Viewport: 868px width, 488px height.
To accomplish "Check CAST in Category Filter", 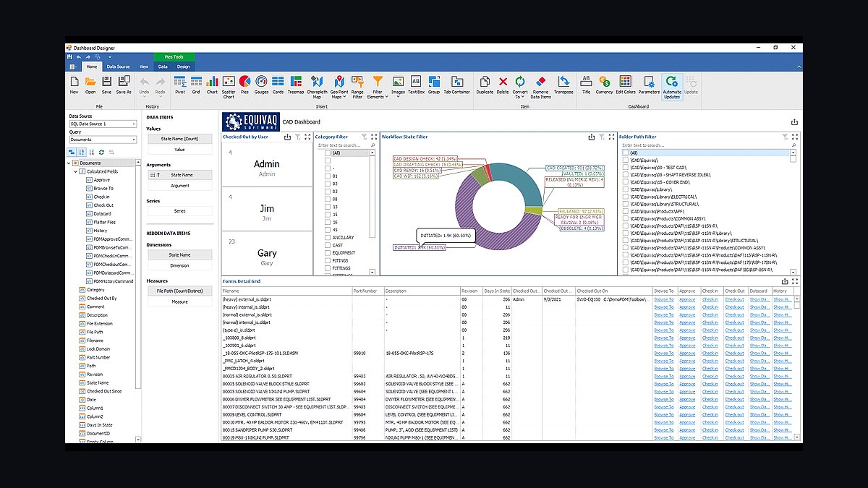I will click(328, 245).
